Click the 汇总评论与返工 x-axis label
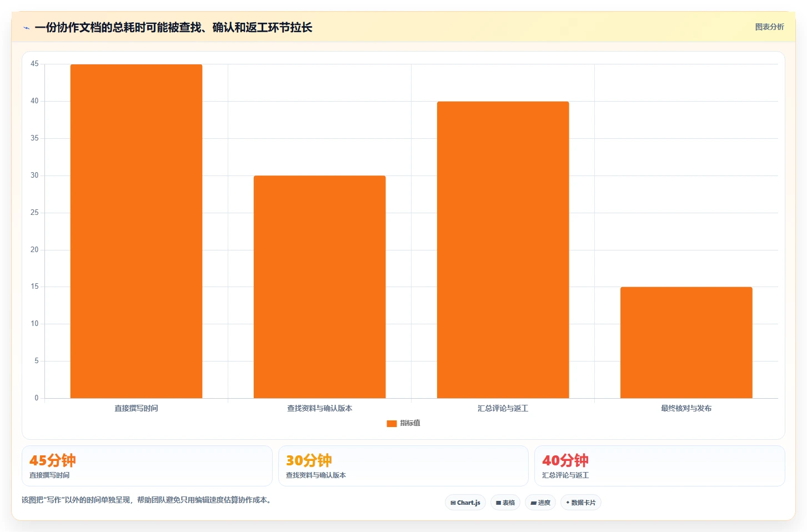The width and height of the screenshot is (807, 532). point(503,408)
